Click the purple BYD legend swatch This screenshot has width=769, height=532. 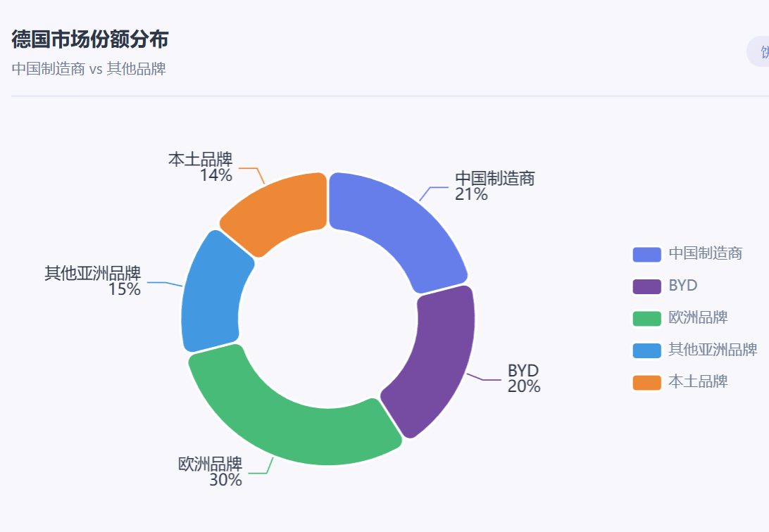pyautogui.click(x=646, y=286)
